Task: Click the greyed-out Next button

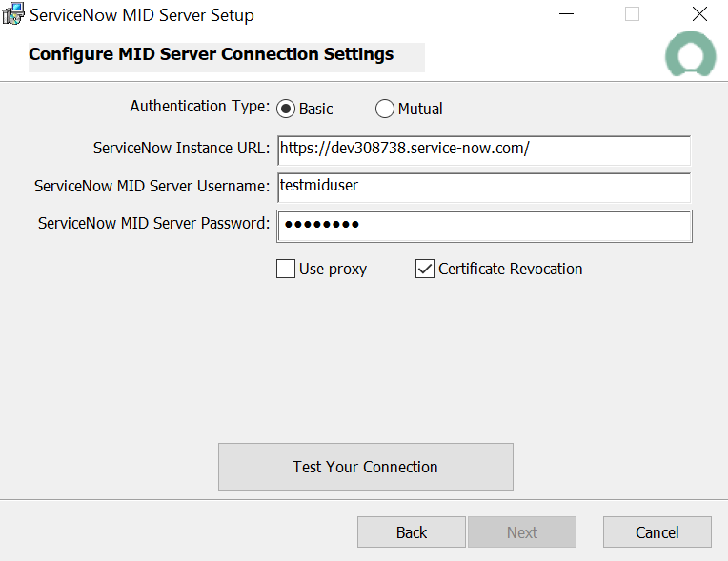Action: point(522,532)
